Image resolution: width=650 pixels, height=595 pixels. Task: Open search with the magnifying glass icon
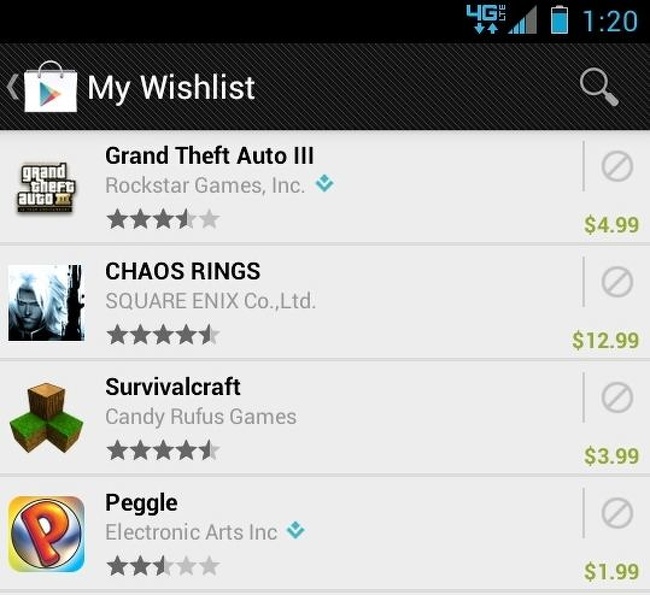coord(599,87)
